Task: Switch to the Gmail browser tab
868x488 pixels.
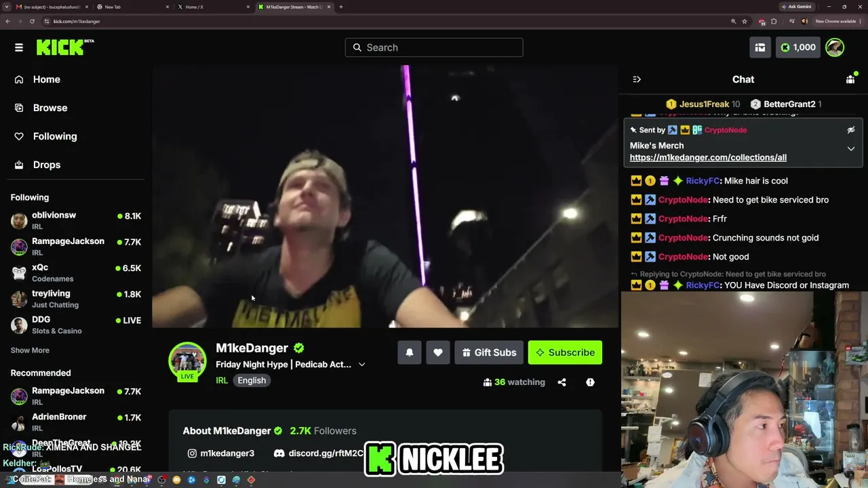Action: point(52,7)
